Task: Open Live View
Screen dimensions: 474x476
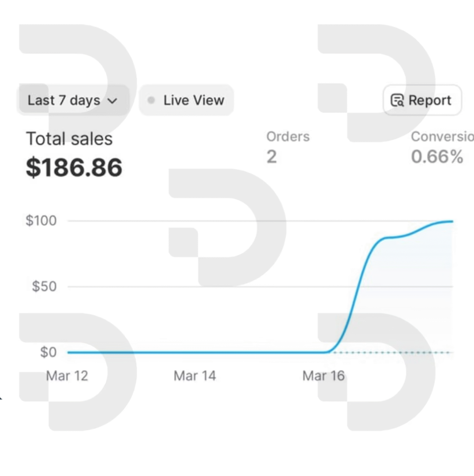Action: coord(186,100)
